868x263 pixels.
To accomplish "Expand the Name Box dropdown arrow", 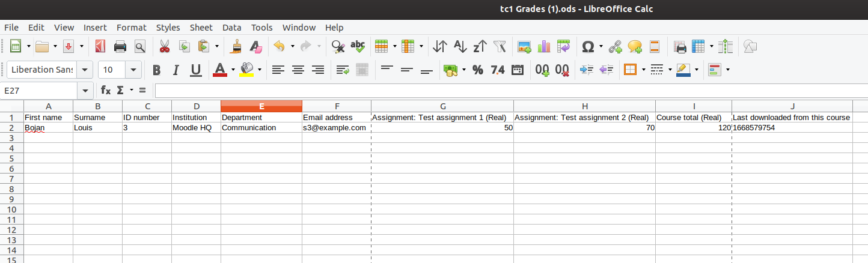I will point(86,90).
